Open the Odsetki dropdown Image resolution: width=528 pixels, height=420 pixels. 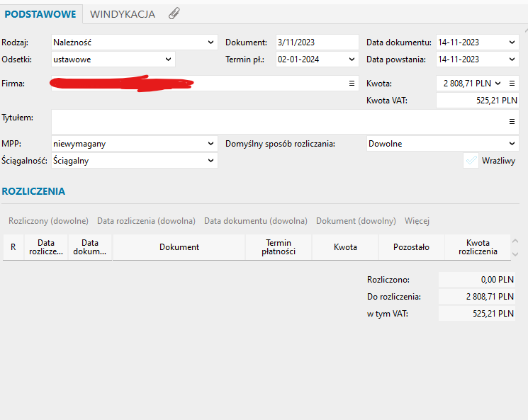pos(168,59)
